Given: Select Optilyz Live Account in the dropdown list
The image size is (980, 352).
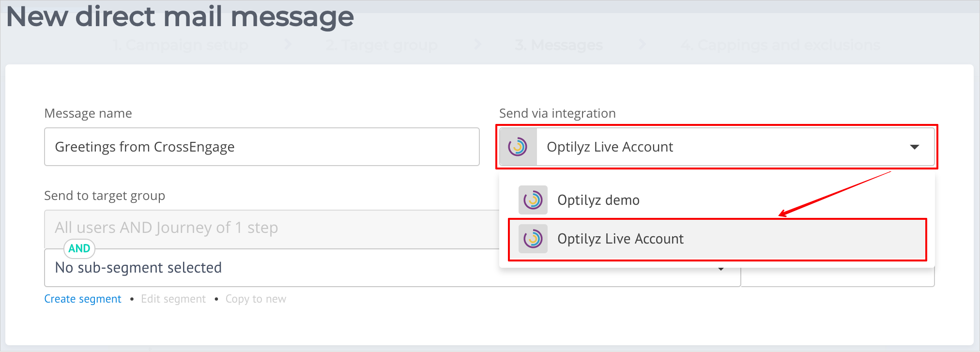Looking at the screenshot, I should coord(620,239).
